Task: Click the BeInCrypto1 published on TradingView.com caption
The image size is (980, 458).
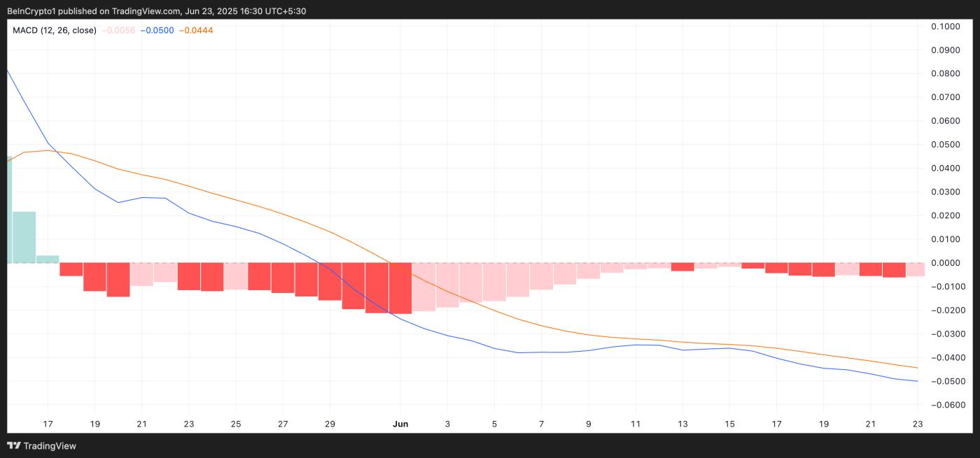Action: click(156, 11)
